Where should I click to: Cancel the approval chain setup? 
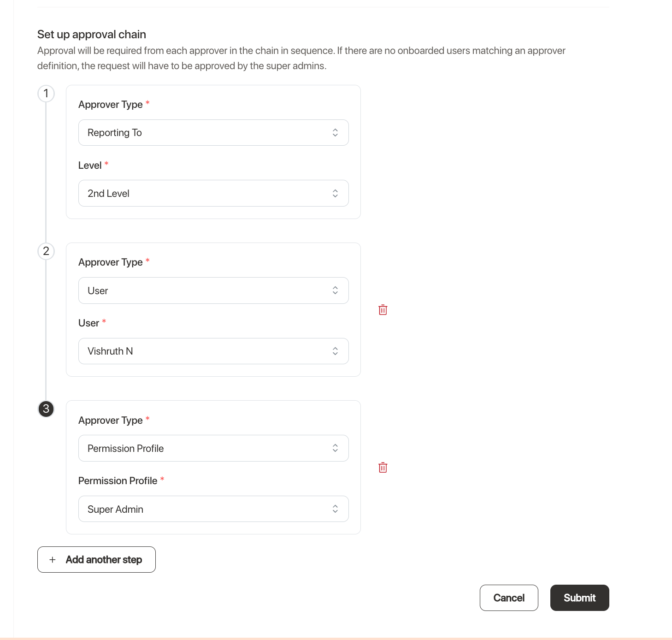pyautogui.click(x=509, y=598)
